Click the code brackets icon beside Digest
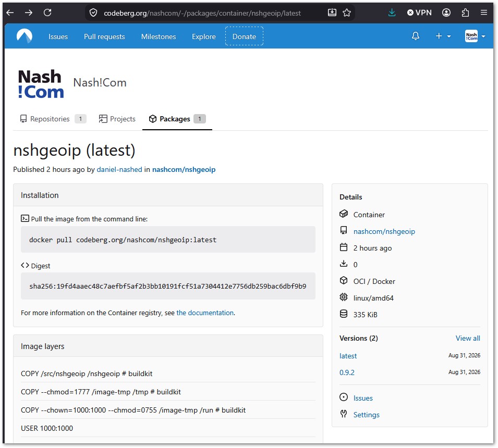The width and height of the screenshot is (498, 448). [25, 265]
